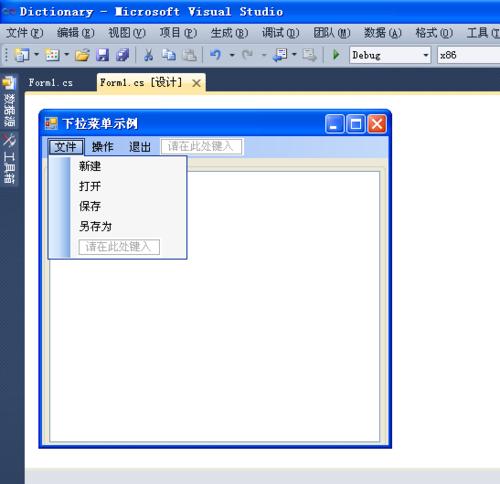This screenshot has height=484, width=500.
Task: Click the Add New Item toolbar icon
Action: tap(52, 55)
